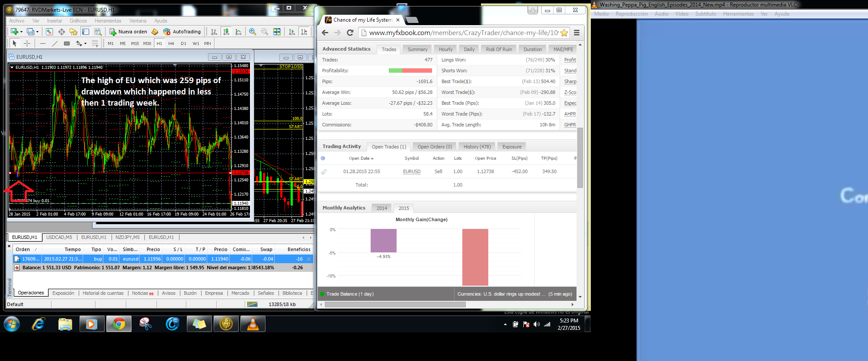Open the Chrome hamburger menu

pyautogui.click(x=577, y=33)
